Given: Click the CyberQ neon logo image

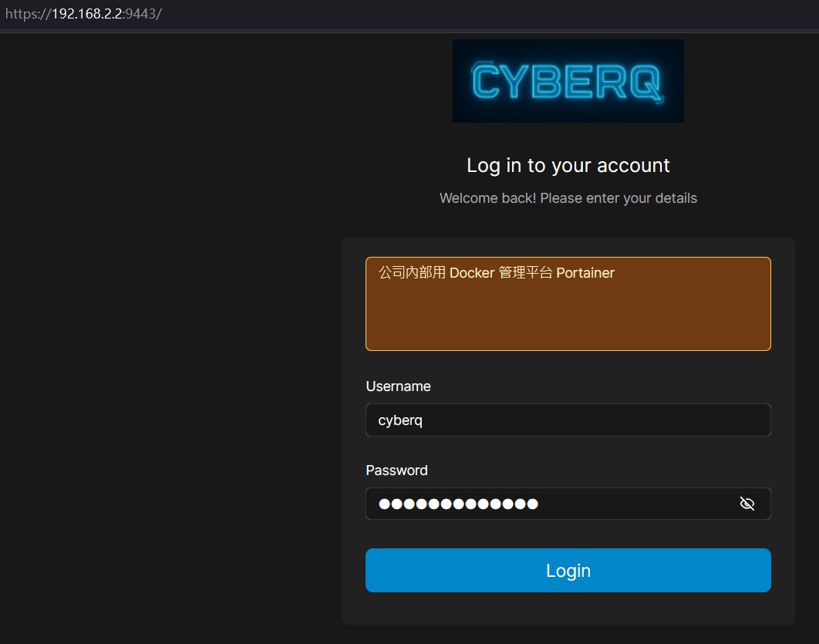Looking at the screenshot, I should (x=568, y=81).
